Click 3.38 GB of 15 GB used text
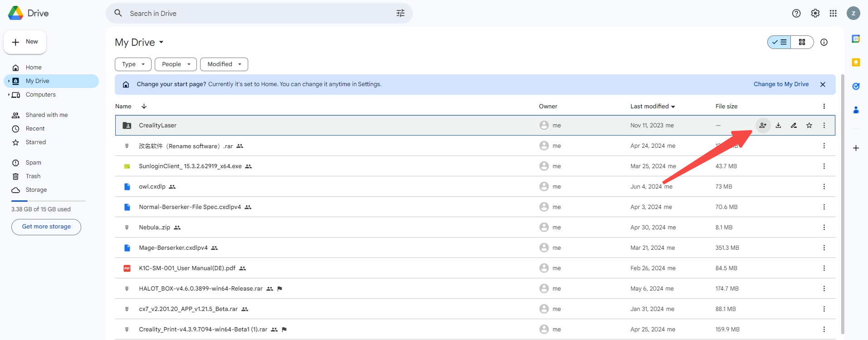Viewport: 868px width, 340px height. tap(41, 209)
